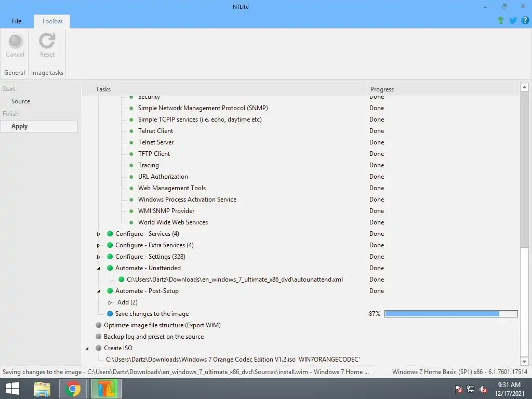Viewport: 532px width, 399px height.
Task: Click the network tray icon
Action: (x=471, y=389)
